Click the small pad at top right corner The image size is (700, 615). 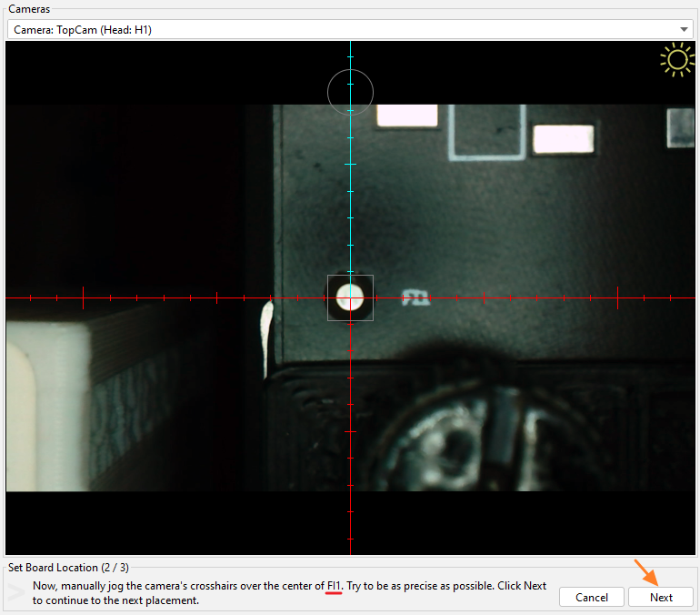[680, 126]
